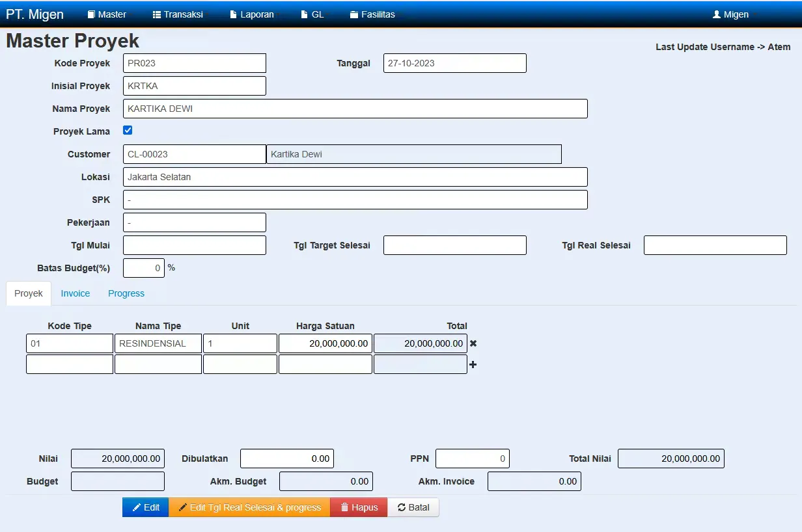Uncheck the Proyek Lama checkbox
Image resolution: width=802 pixels, height=532 pixels.
[x=128, y=130]
